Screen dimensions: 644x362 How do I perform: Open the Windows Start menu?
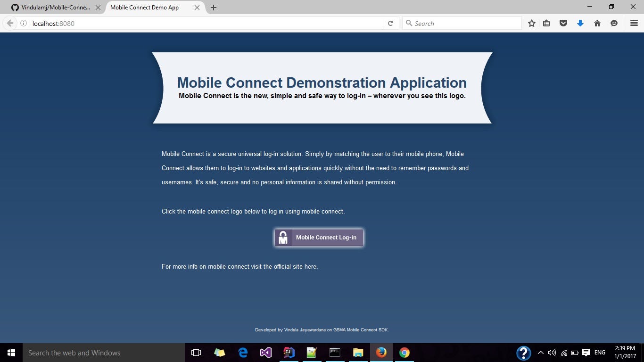11,353
